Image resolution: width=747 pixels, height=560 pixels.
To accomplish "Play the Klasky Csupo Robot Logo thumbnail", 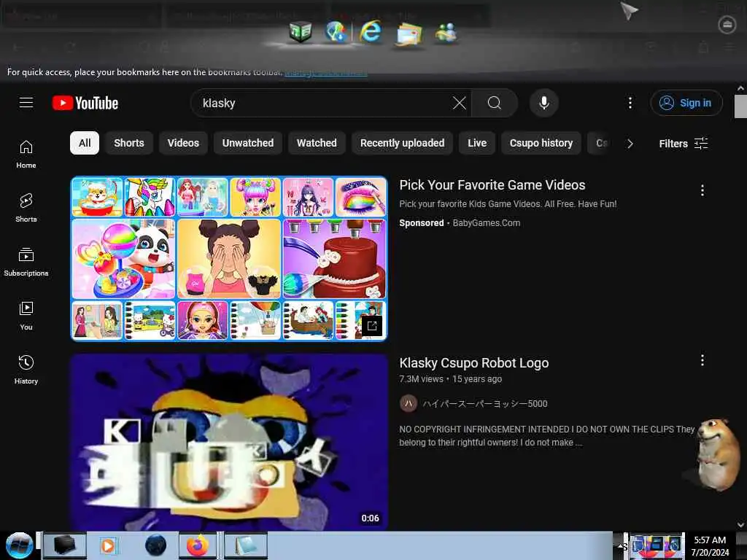I will [x=229, y=441].
